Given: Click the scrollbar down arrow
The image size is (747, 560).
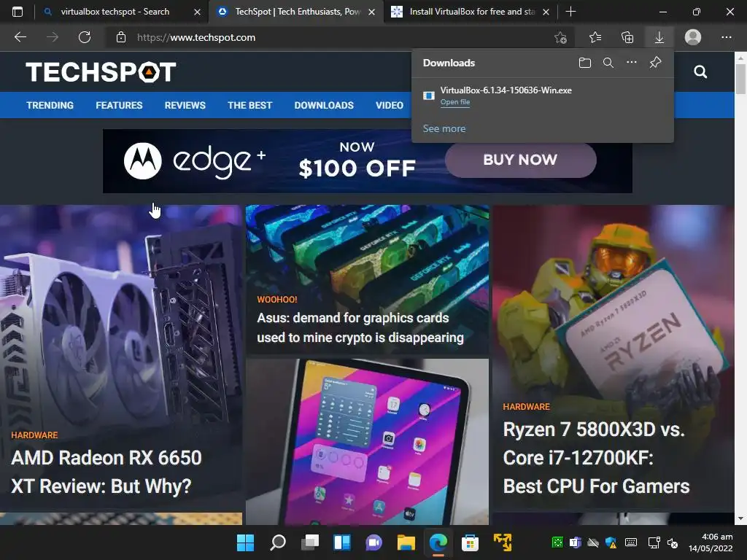Looking at the screenshot, I should tap(741, 518).
